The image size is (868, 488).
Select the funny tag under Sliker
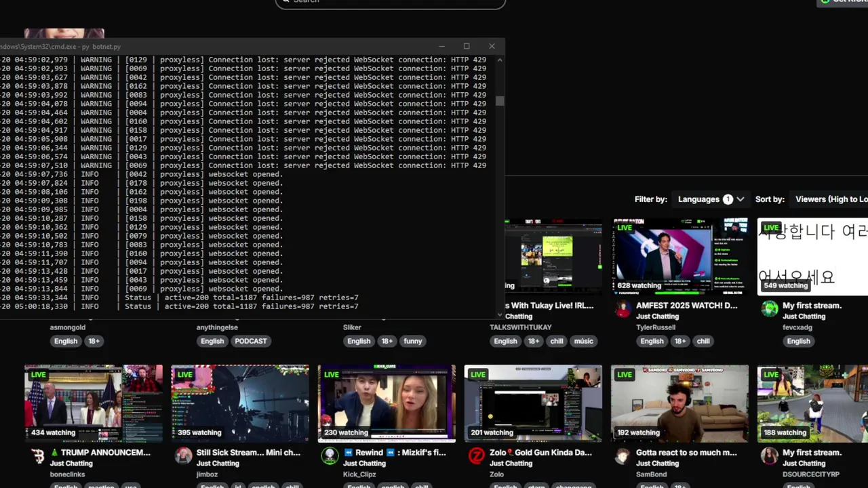pos(413,341)
